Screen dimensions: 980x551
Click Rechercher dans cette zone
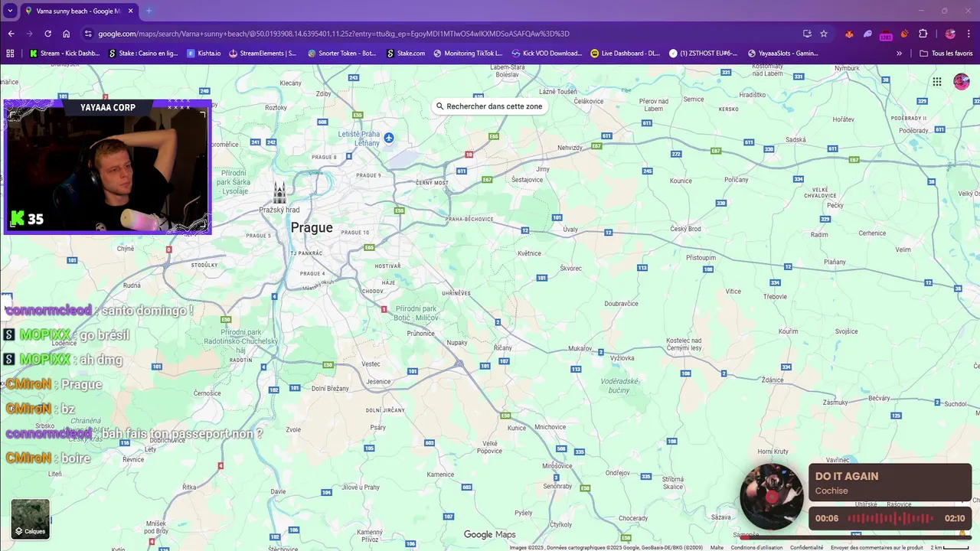[x=488, y=106]
